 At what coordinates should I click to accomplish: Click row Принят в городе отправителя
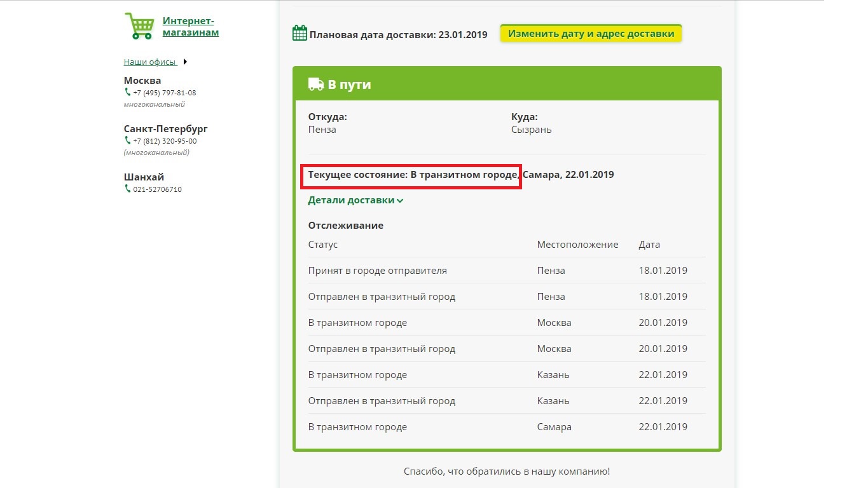coord(507,271)
